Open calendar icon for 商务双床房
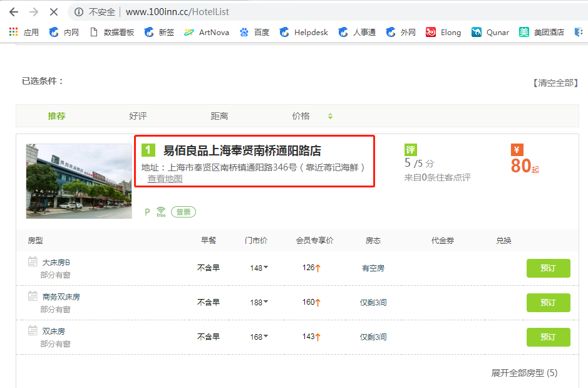This screenshot has height=388, width=588. 33,296
